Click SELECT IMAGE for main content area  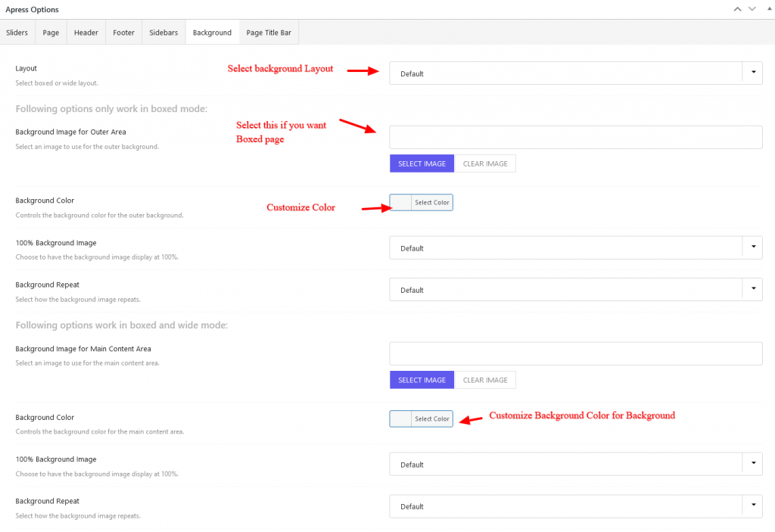422,379
